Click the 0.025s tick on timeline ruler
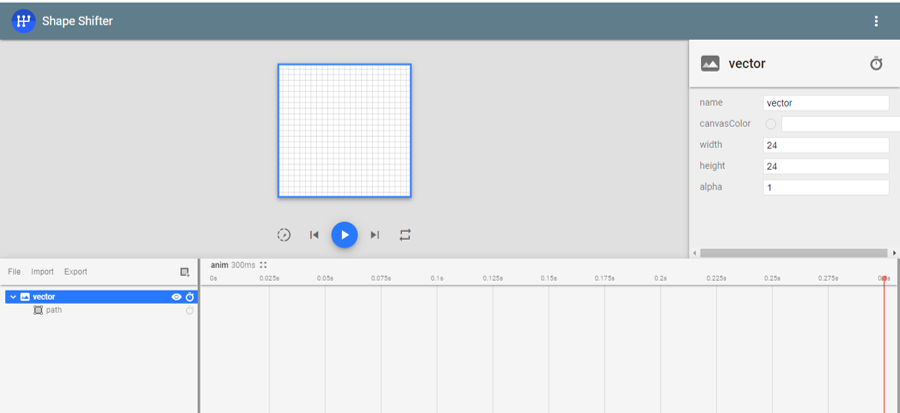900x413 pixels. tap(269, 278)
